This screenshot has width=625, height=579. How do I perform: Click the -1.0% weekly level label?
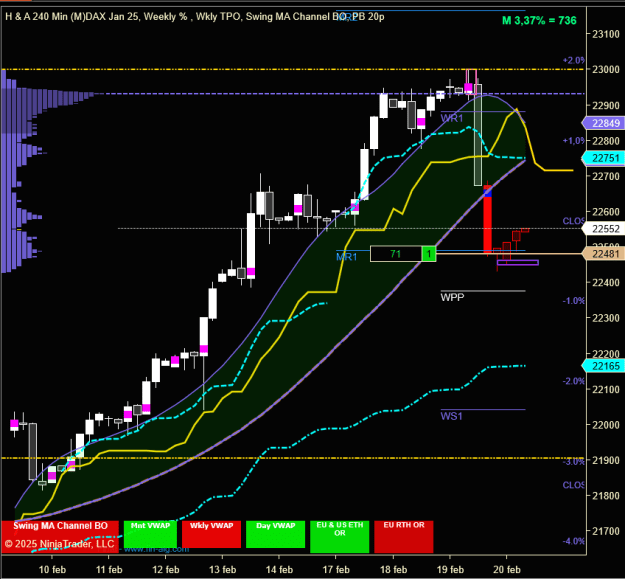coord(573,301)
